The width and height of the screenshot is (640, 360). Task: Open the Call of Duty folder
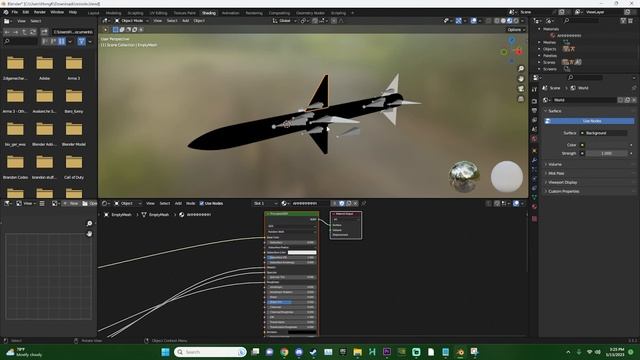click(74, 167)
